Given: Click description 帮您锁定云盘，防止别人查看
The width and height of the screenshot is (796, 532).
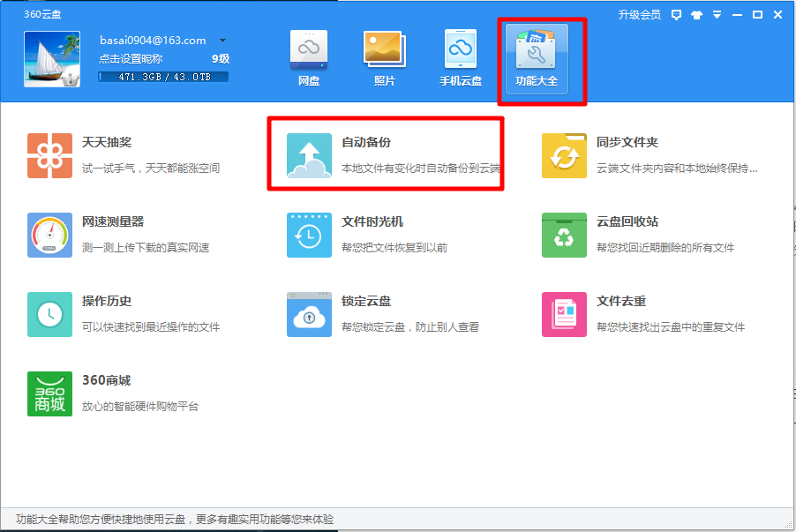Looking at the screenshot, I should pyautogui.click(x=410, y=327).
